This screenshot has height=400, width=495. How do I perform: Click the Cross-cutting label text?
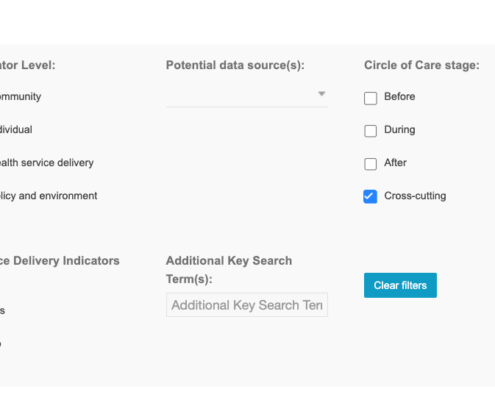tap(415, 196)
